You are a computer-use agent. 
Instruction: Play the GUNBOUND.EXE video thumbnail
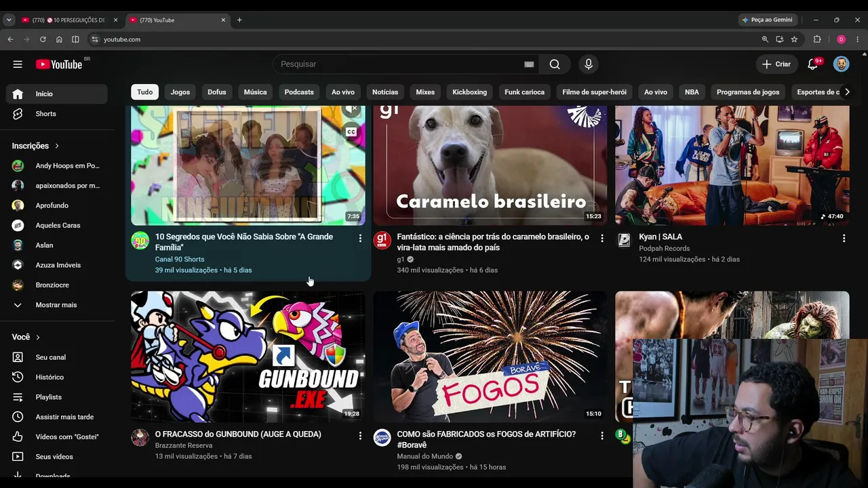coord(248,357)
